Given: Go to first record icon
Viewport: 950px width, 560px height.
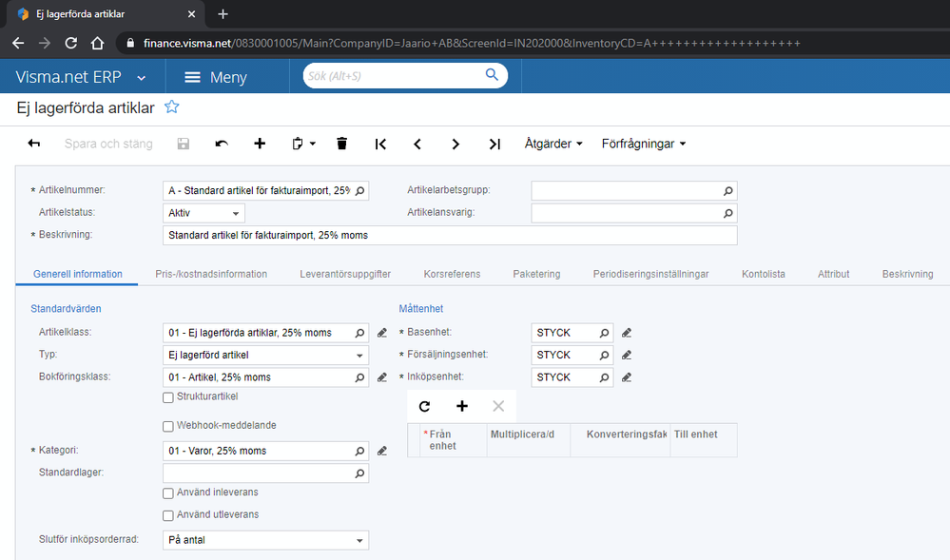Looking at the screenshot, I should [380, 144].
